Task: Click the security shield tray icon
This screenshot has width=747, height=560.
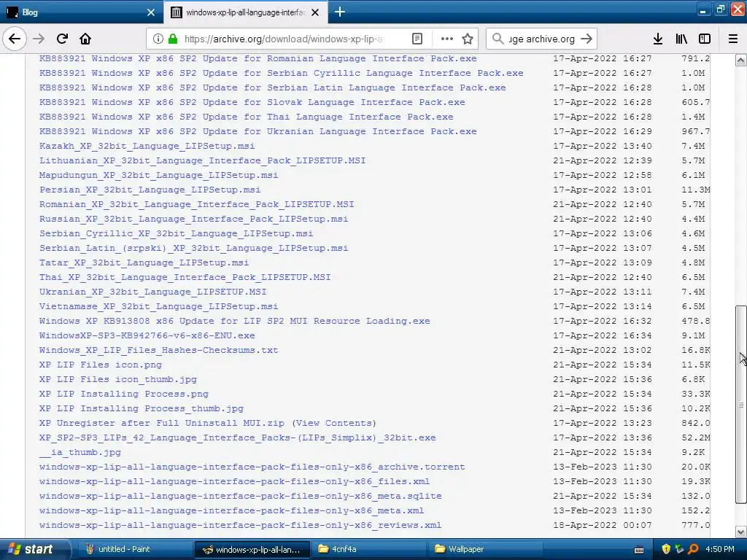Action: pyautogui.click(x=666, y=549)
